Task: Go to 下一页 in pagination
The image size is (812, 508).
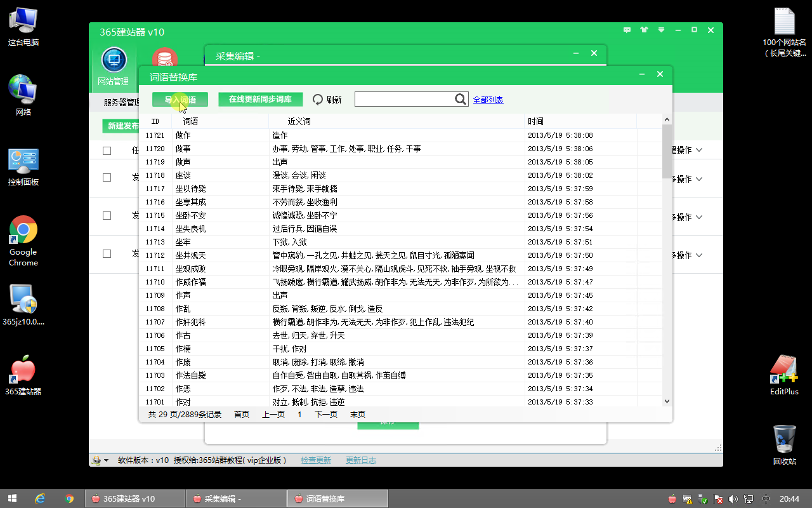Action: point(326,415)
